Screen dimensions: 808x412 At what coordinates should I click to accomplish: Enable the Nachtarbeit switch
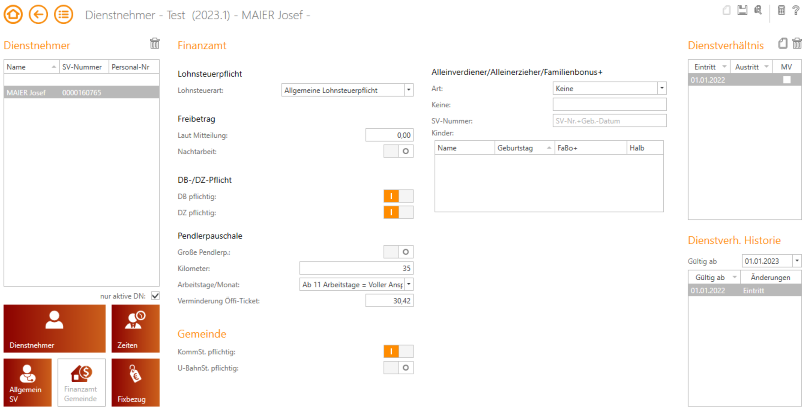(x=398, y=151)
